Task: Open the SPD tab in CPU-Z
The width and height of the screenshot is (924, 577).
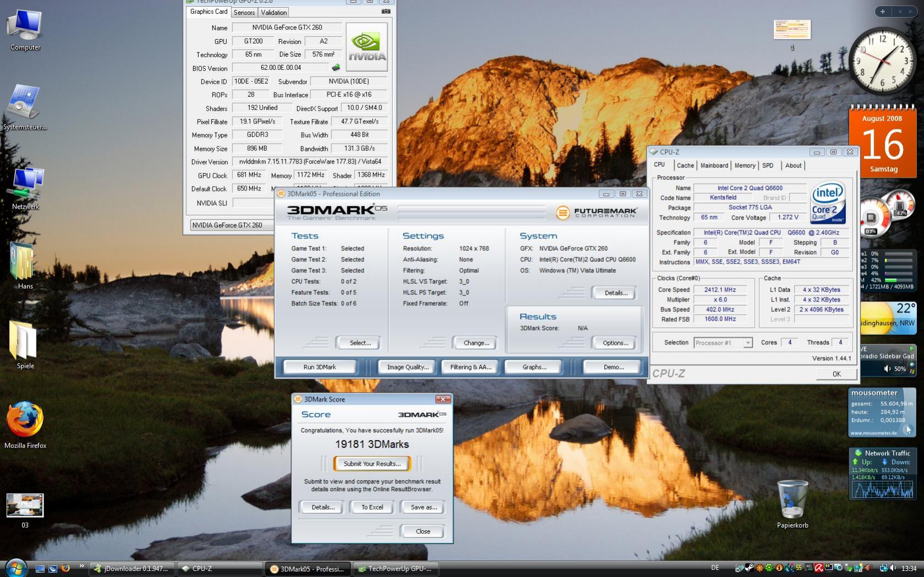Action: pyautogui.click(x=768, y=166)
